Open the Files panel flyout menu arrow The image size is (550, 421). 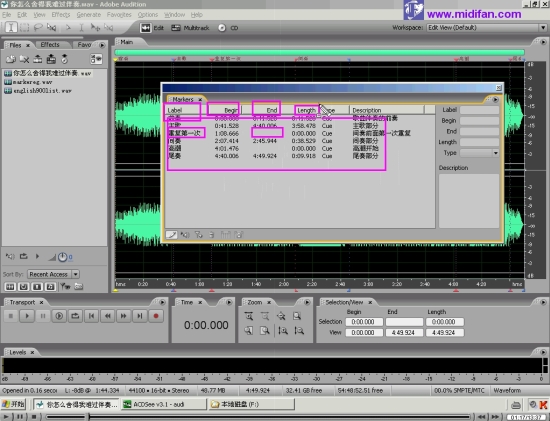[102, 45]
